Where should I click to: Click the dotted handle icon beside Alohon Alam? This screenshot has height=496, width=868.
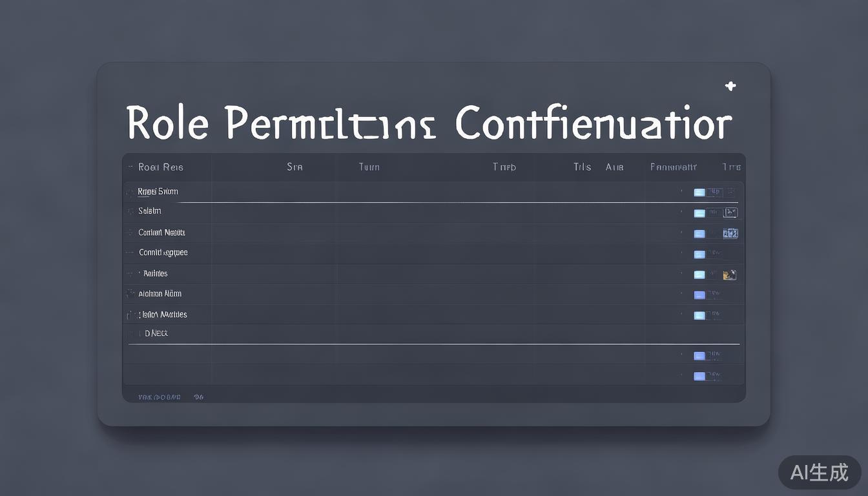pyautogui.click(x=127, y=294)
